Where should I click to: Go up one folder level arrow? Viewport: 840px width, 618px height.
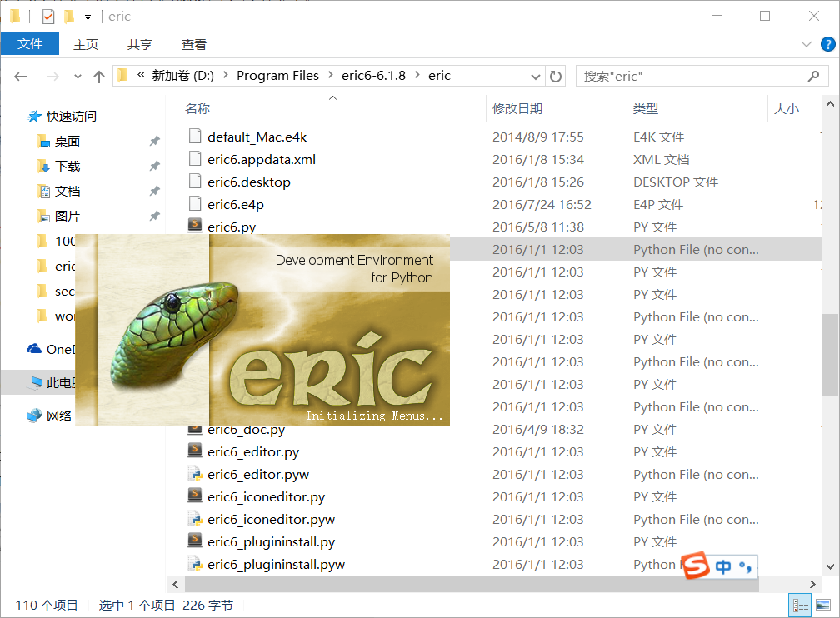click(x=99, y=77)
